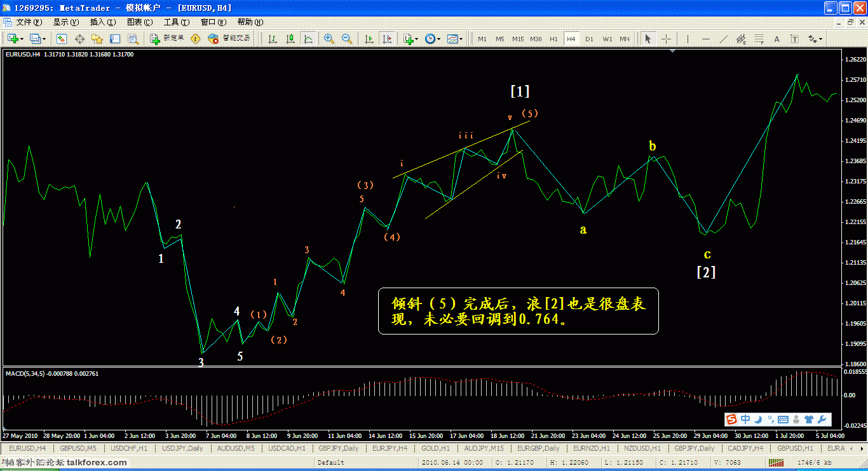Select the W1 timeframe
The height and width of the screenshot is (471, 868).
[607, 39]
